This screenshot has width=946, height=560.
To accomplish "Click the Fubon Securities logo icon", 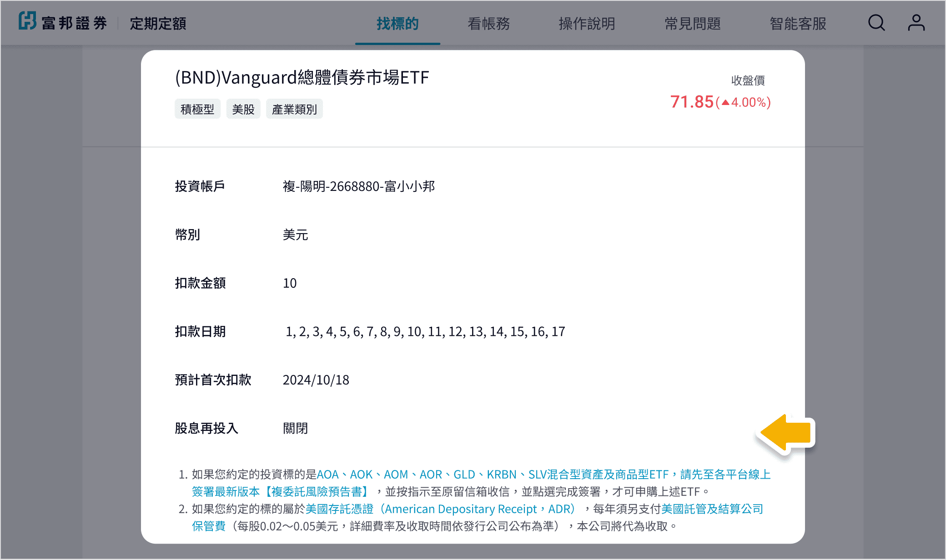I will (27, 21).
